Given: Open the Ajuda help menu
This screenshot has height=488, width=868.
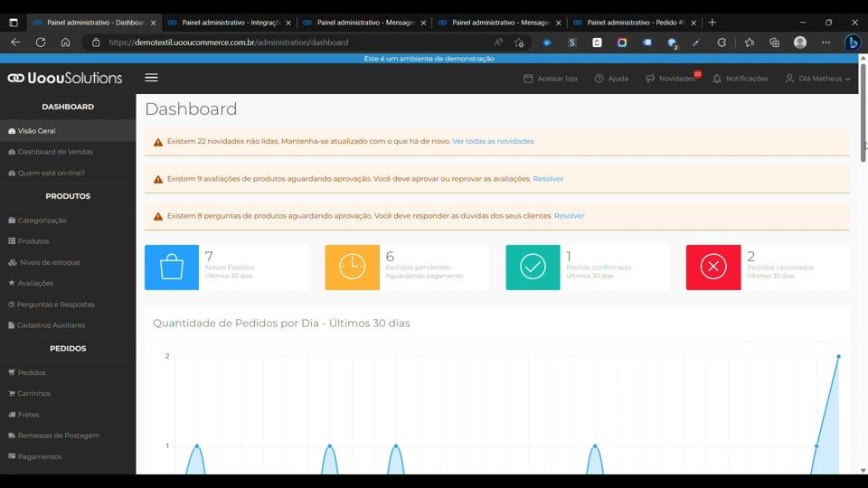Looking at the screenshot, I should 611,79.
